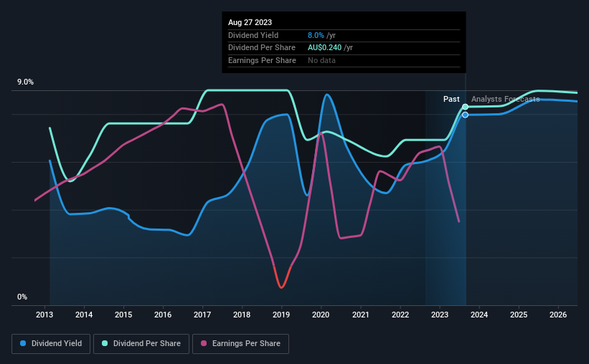The image size is (589, 364).
Task: Click the 8.0% dividend yield value in tooltip
Action: [316, 35]
